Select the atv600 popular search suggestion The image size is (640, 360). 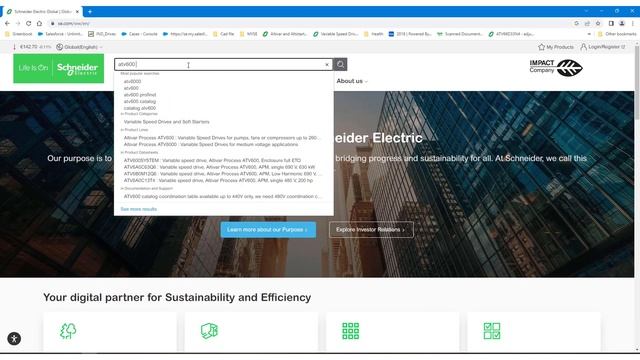[x=131, y=88]
